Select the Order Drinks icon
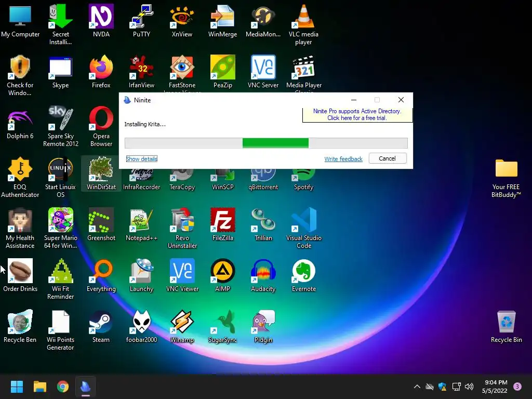532x399 pixels. tap(20, 275)
